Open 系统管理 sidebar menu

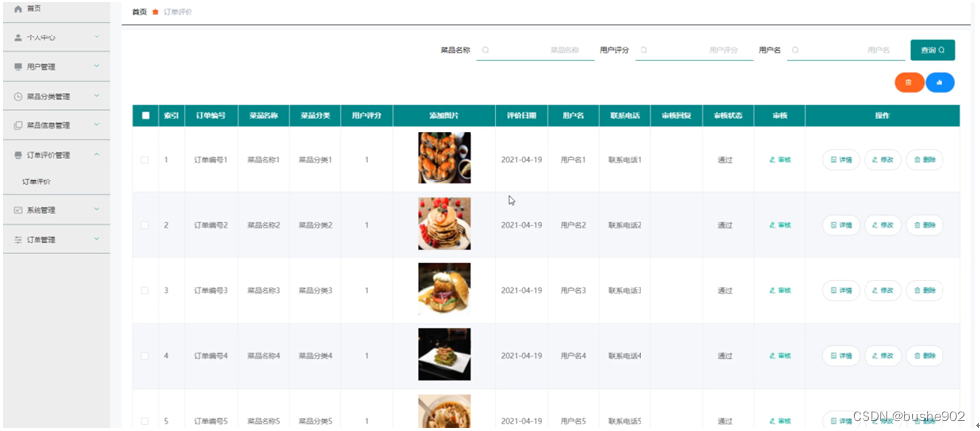click(56, 210)
